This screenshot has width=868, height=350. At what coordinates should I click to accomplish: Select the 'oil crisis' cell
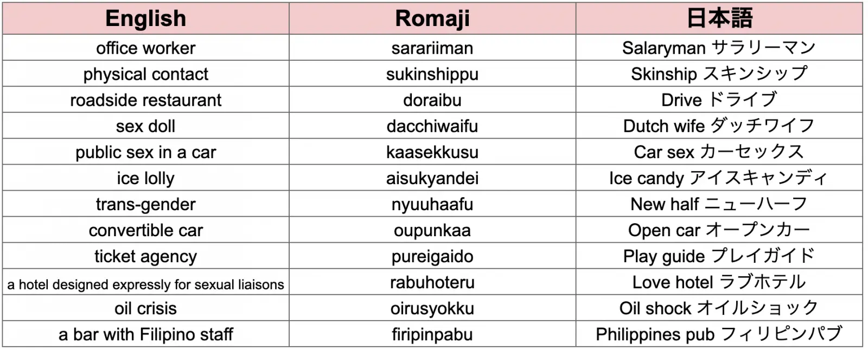pyautogui.click(x=145, y=308)
